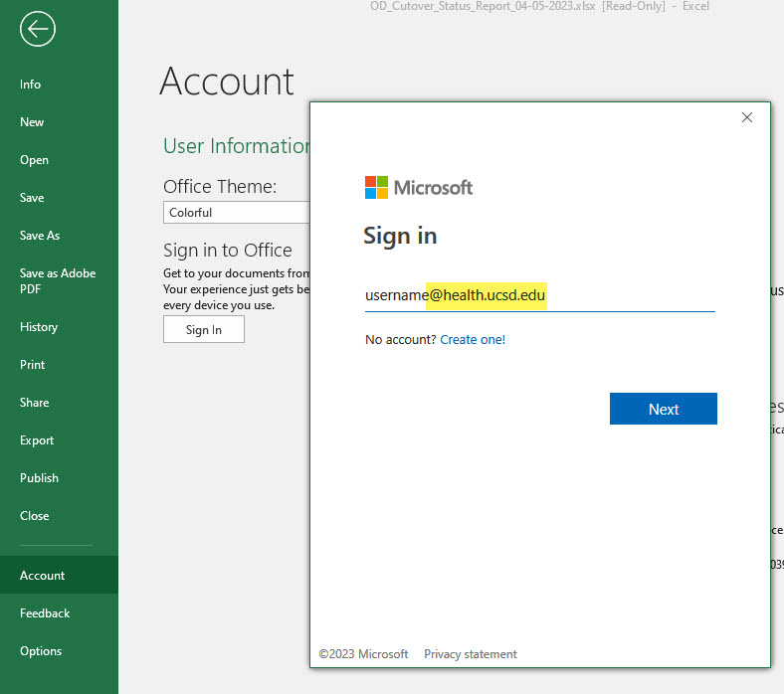784x694 pixels.
Task: Click the Sign in heading in the dialog
Action: point(400,236)
